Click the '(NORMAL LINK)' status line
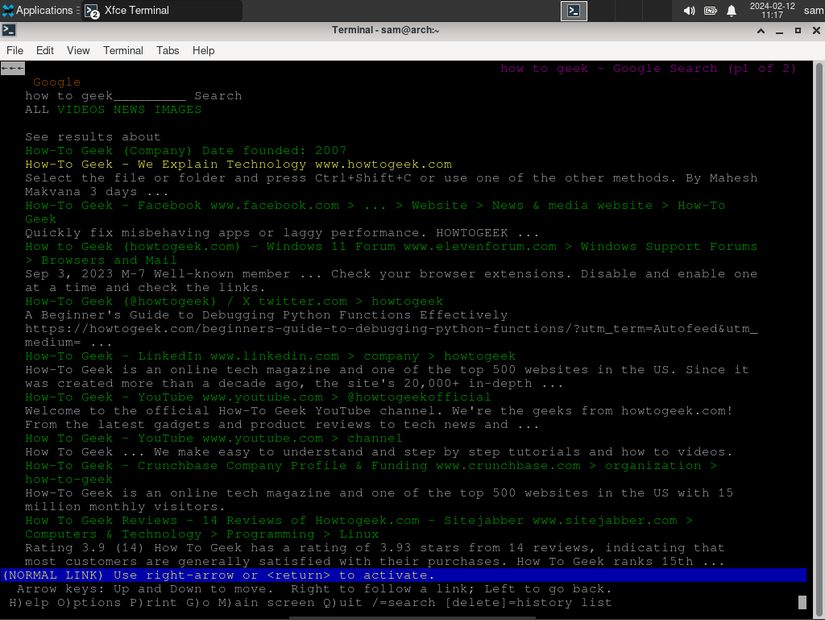The height and width of the screenshot is (620, 825). (x=404, y=575)
